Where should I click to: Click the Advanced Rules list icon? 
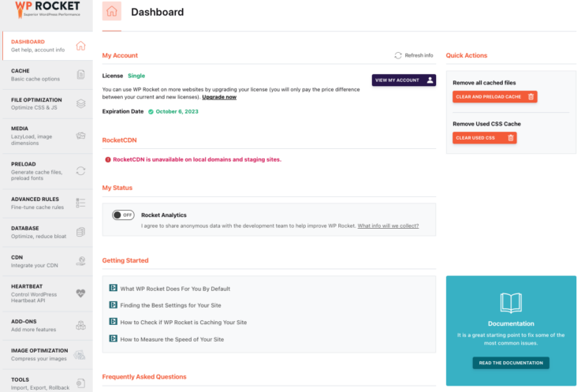point(80,203)
